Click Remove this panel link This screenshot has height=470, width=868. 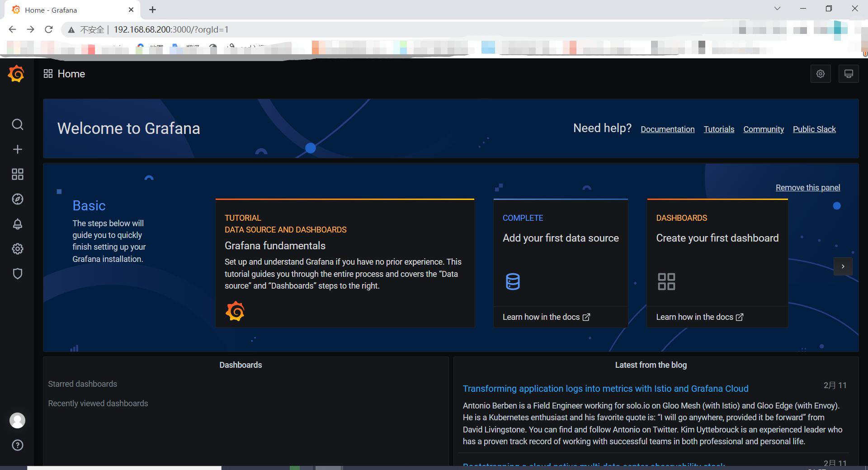pyautogui.click(x=808, y=188)
